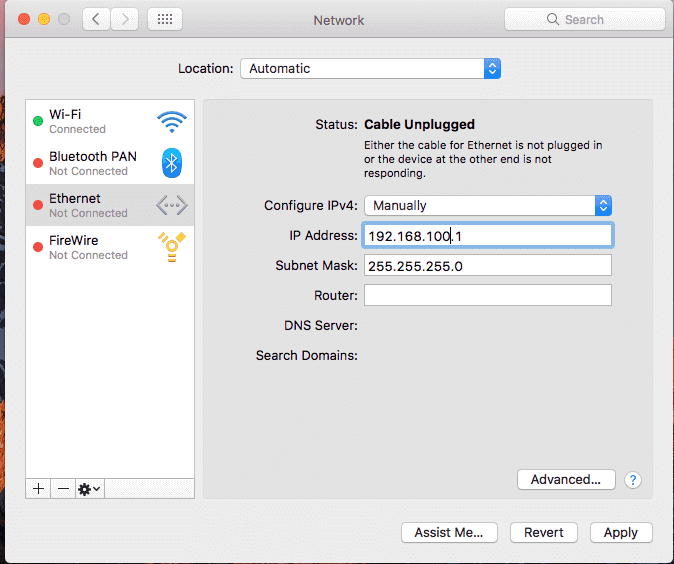Click the green status dot beside Wi-Fi
The width and height of the screenshot is (674, 564).
38,121
